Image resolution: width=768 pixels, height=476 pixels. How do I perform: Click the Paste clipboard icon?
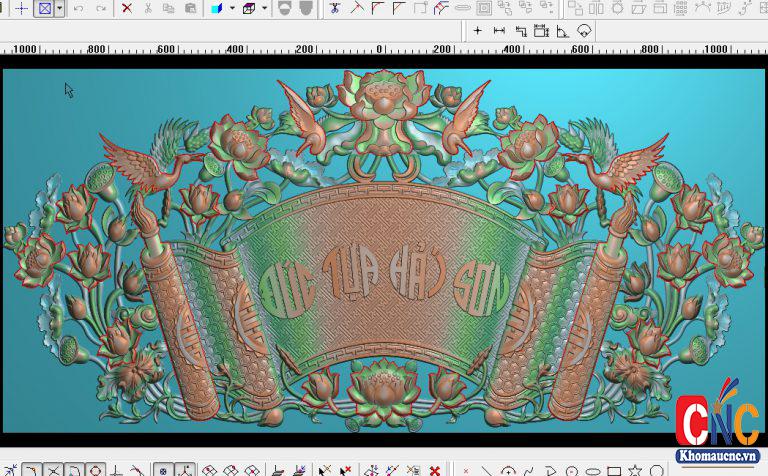tap(190, 8)
